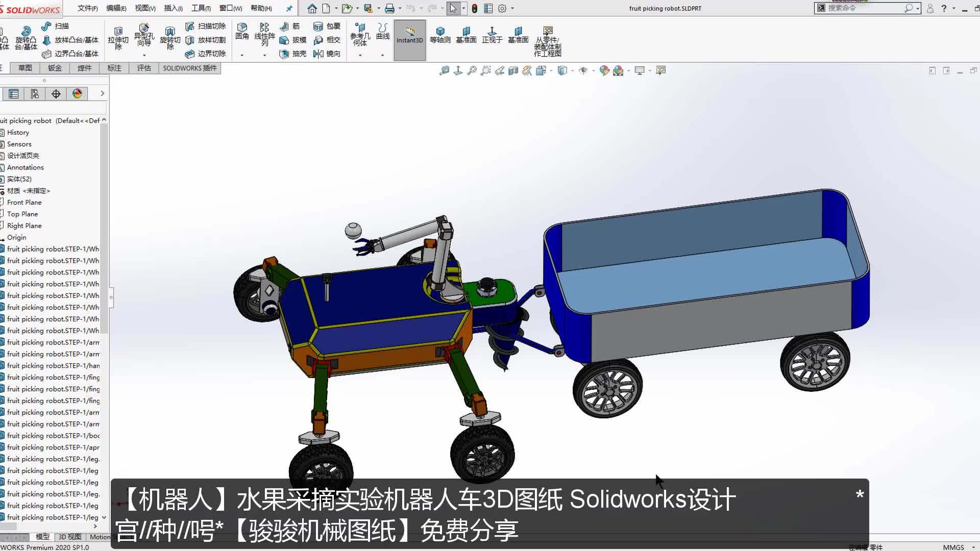Open the Edit Appearance color tool

point(604,70)
